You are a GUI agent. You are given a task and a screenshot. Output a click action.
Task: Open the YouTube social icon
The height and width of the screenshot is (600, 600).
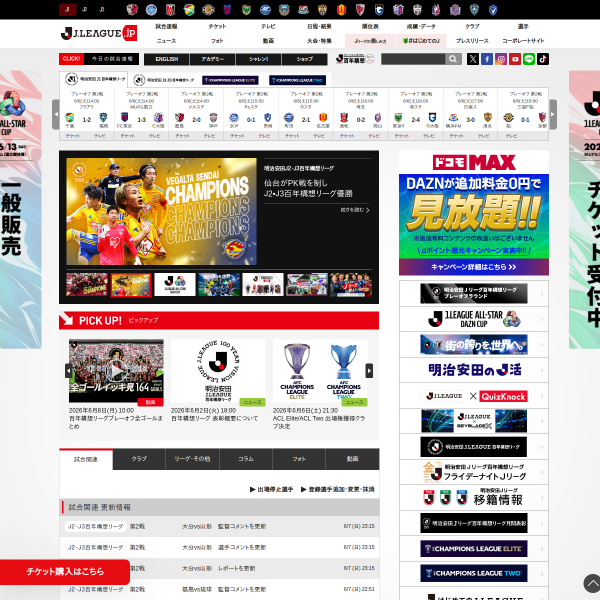pyautogui.click(x=515, y=59)
